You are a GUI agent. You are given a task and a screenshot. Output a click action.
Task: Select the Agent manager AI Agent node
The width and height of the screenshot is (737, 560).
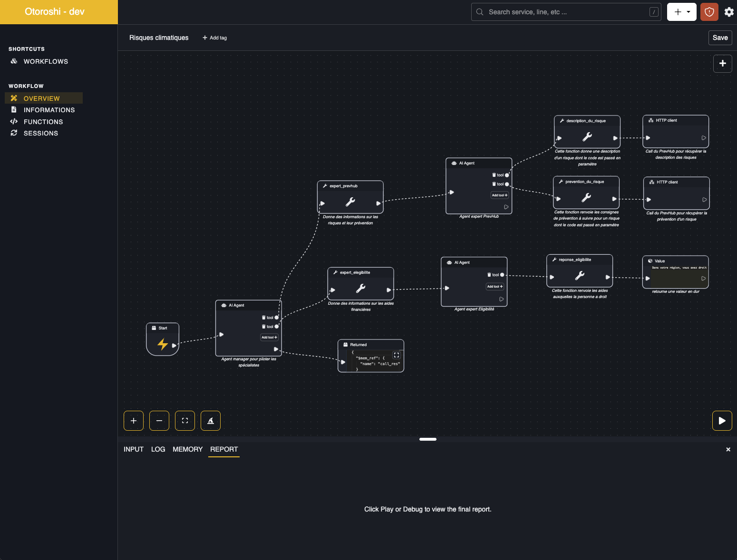pos(249,328)
